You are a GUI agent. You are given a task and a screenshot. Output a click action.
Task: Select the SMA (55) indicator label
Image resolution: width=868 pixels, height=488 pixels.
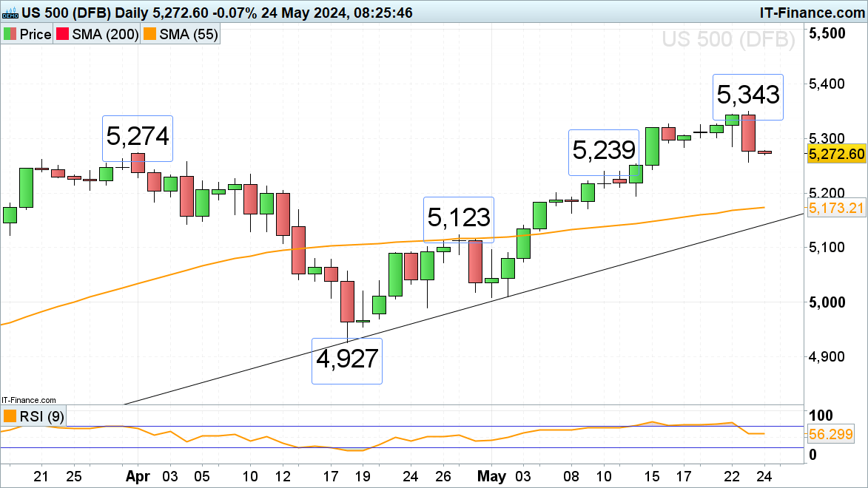pyautogui.click(x=187, y=35)
